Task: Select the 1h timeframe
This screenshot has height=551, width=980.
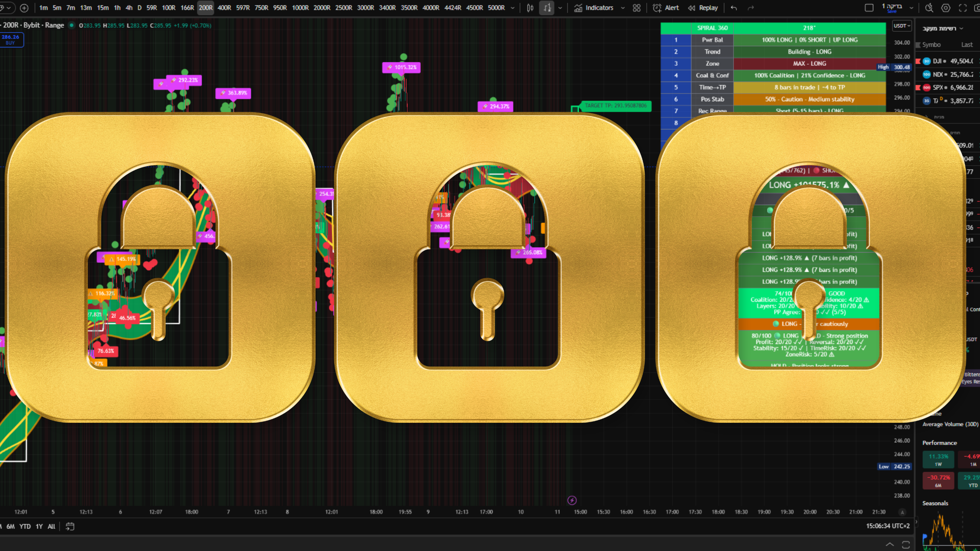Action: pyautogui.click(x=117, y=8)
